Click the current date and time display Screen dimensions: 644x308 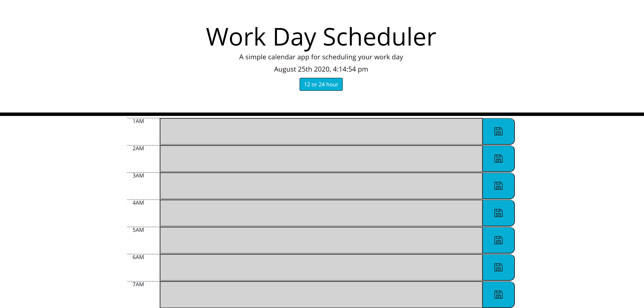click(321, 69)
